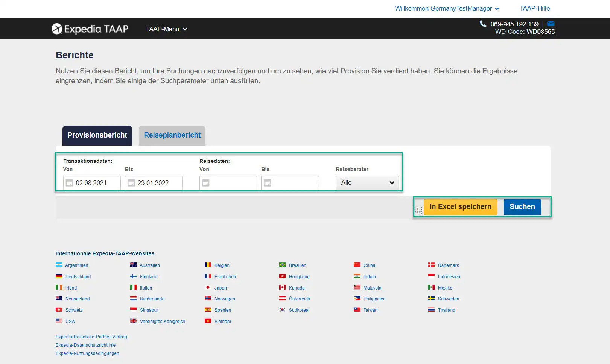Open the Österreich country link
The height and width of the screenshot is (364, 610).
(300, 299)
